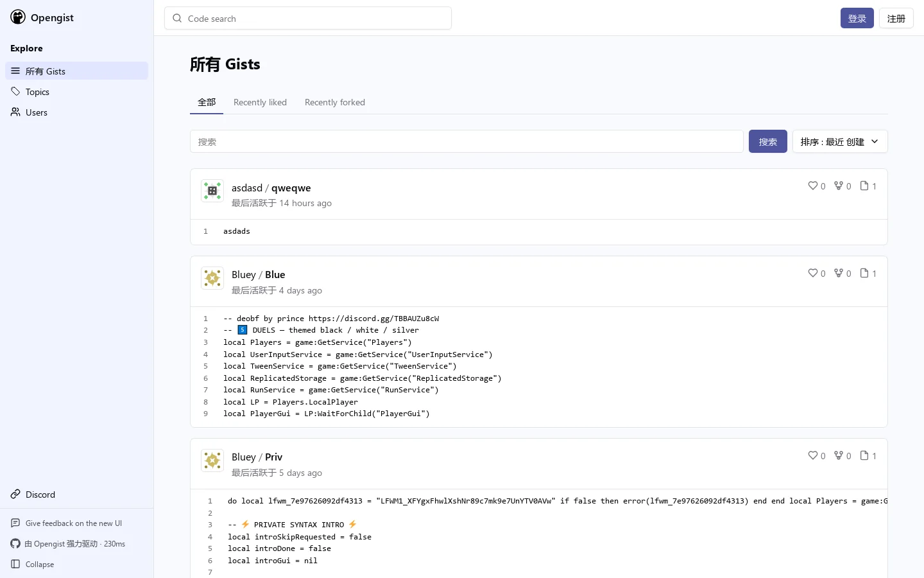Click the fork icon on asdasd / qweqwe
The height and width of the screenshot is (578, 924).
tap(838, 186)
